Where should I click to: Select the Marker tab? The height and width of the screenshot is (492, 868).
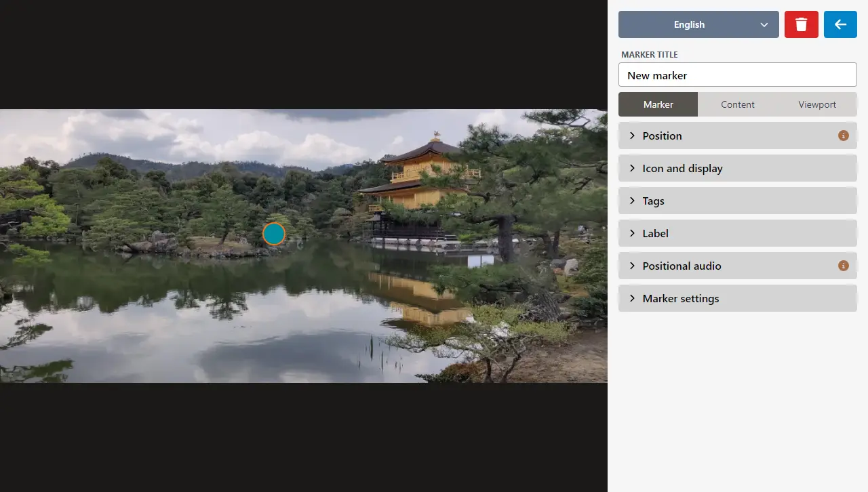[x=658, y=104]
